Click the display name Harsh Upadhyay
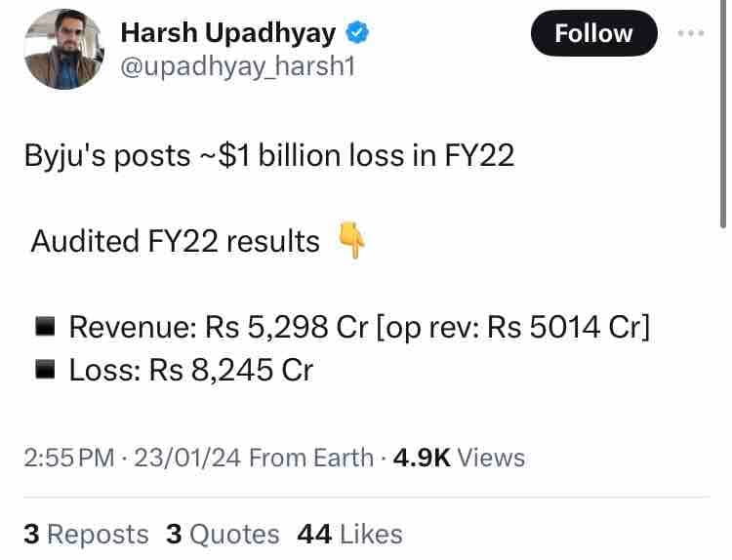 click(x=226, y=32)
